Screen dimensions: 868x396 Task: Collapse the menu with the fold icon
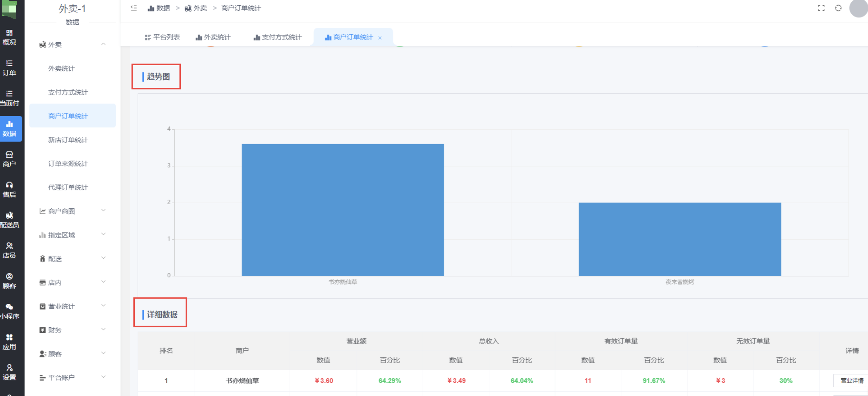(x=134, y=8)
